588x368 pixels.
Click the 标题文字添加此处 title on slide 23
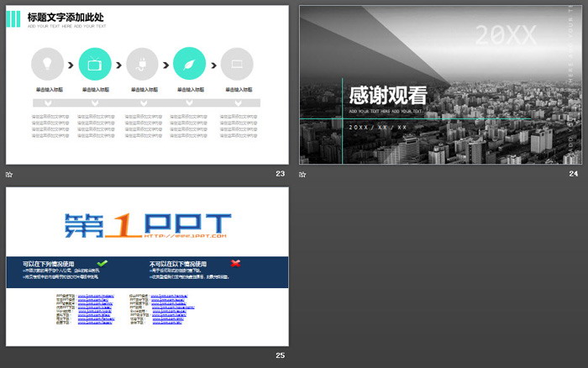(66, 16)
